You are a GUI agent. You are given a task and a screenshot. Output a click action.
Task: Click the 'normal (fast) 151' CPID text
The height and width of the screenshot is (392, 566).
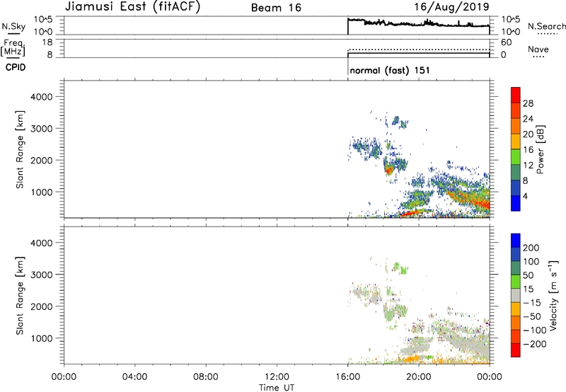(x=390, y=70)
